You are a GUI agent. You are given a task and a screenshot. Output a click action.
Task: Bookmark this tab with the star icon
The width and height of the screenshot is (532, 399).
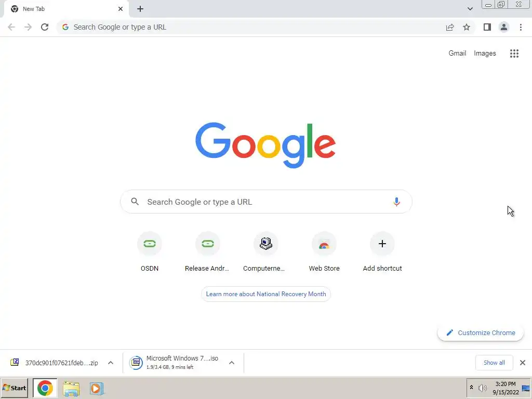click(x=467, y=27)
